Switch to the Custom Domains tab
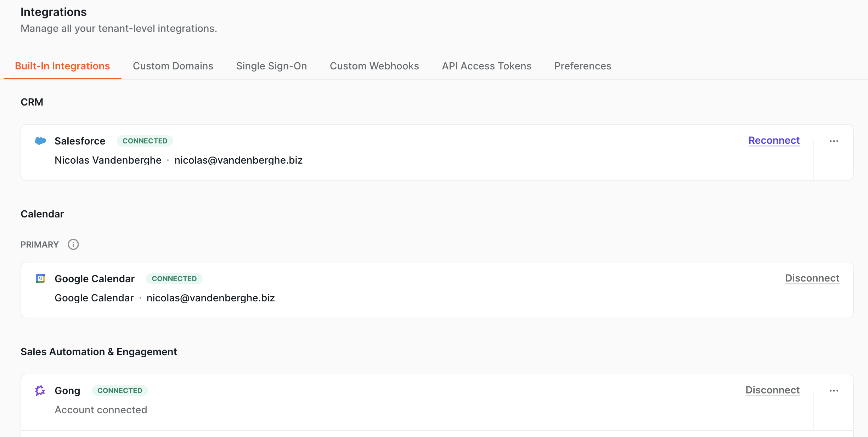The height and width of the screenshot is (437, 868). coord(173,66)
